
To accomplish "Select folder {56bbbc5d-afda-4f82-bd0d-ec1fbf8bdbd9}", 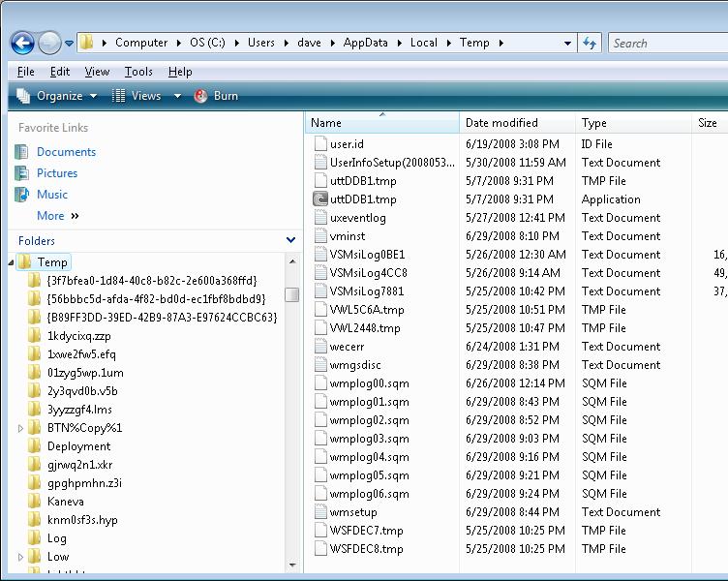I will click(157, 299).
